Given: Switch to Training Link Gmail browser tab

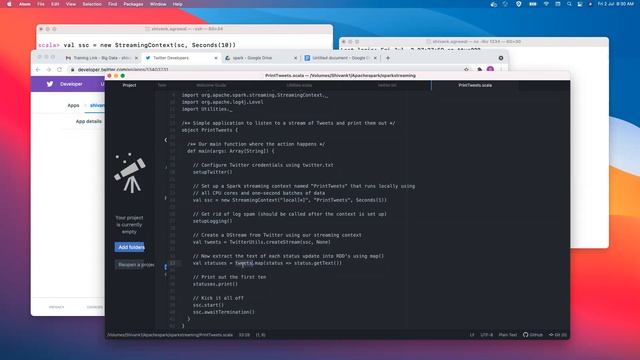Looking at the screenshot, I should (101, 58).
